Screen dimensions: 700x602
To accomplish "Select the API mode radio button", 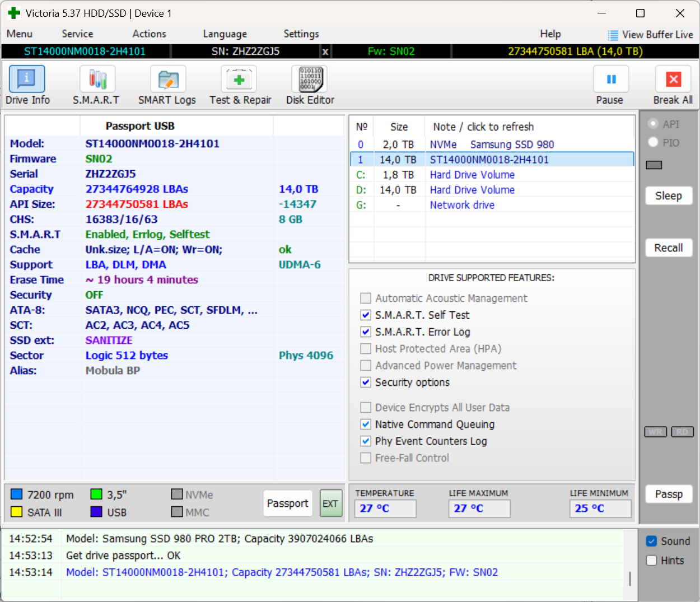I will click(x=653, y=124).
